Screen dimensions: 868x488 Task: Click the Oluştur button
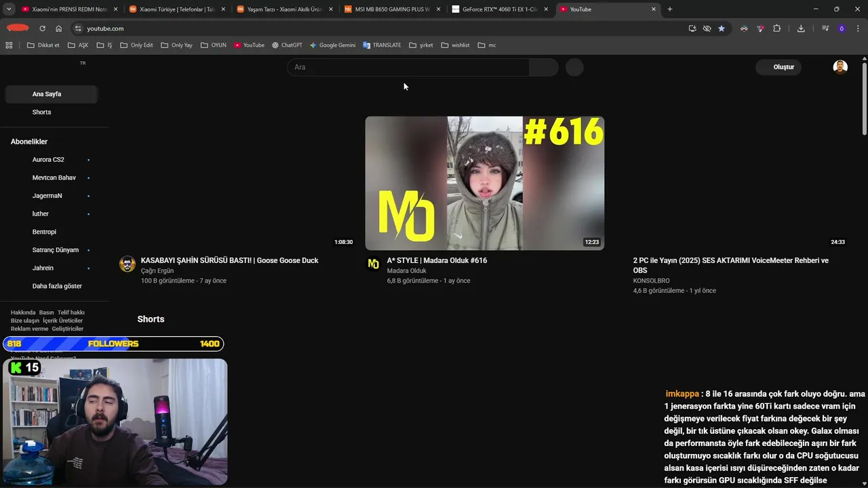click(x=778, y=67)
